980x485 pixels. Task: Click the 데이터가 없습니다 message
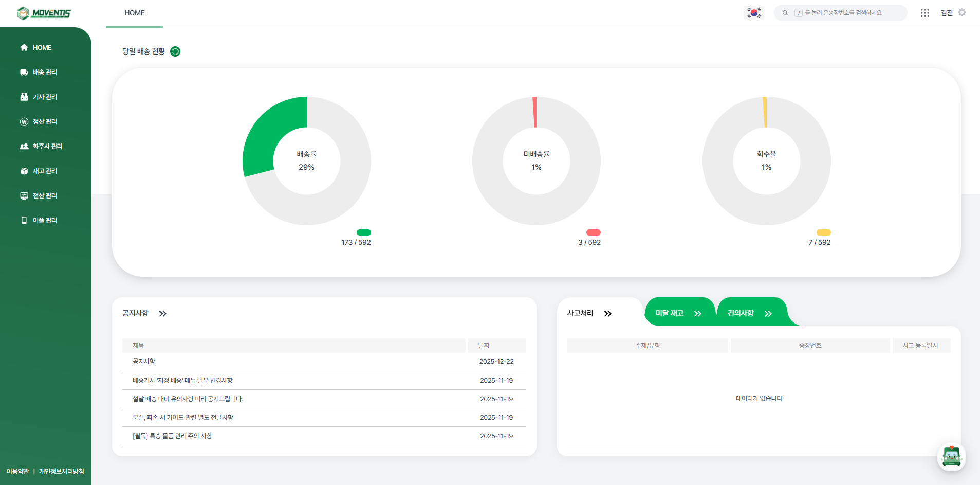[759, 398]
